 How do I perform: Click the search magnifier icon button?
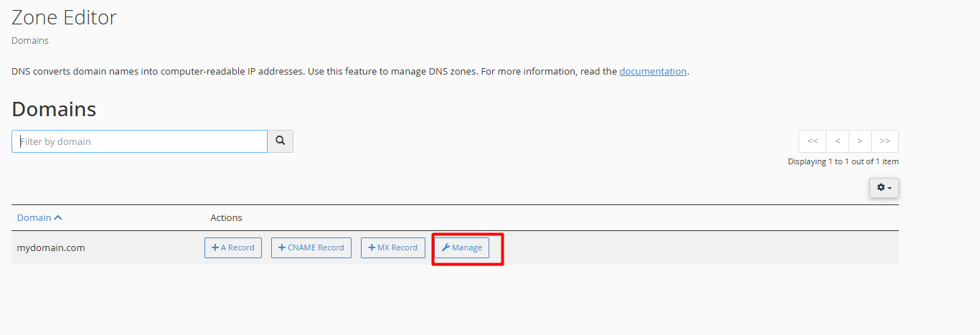[x=281, y=141]
